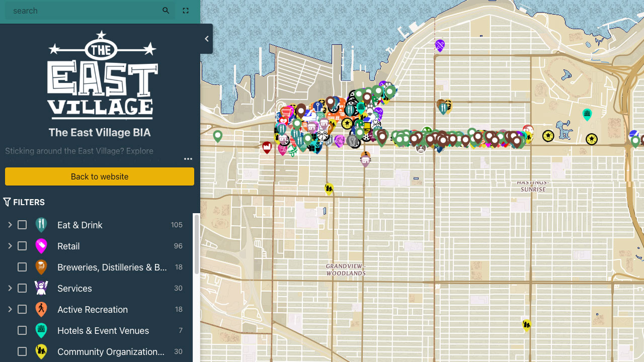Enable the Eat & Drink filter checkbox

[22, 225]
